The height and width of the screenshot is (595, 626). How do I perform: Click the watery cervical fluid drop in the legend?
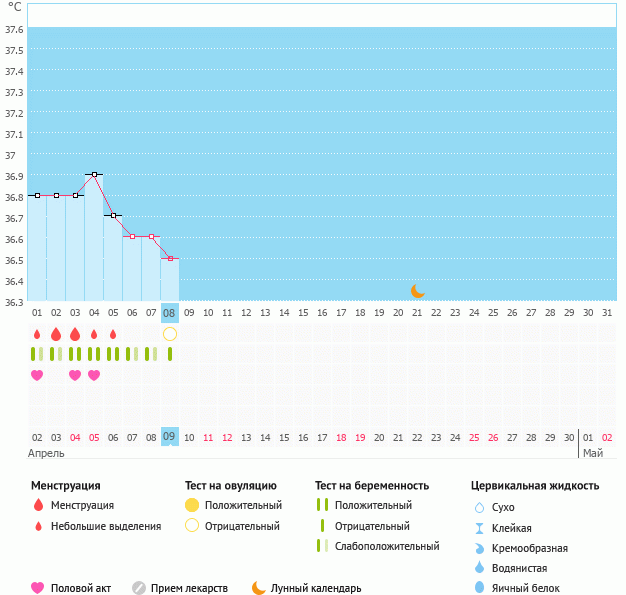pos(479,568)
